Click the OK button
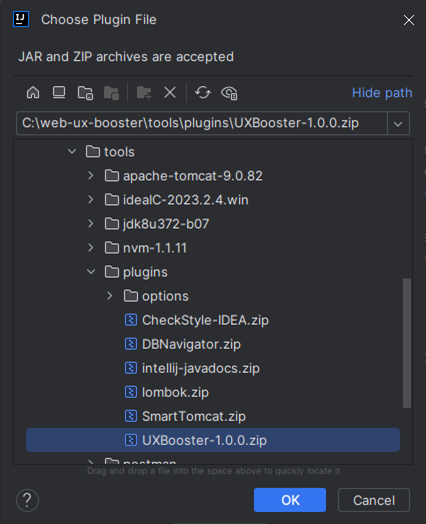This screenshot has width=426, height=524. pos(290,500)
